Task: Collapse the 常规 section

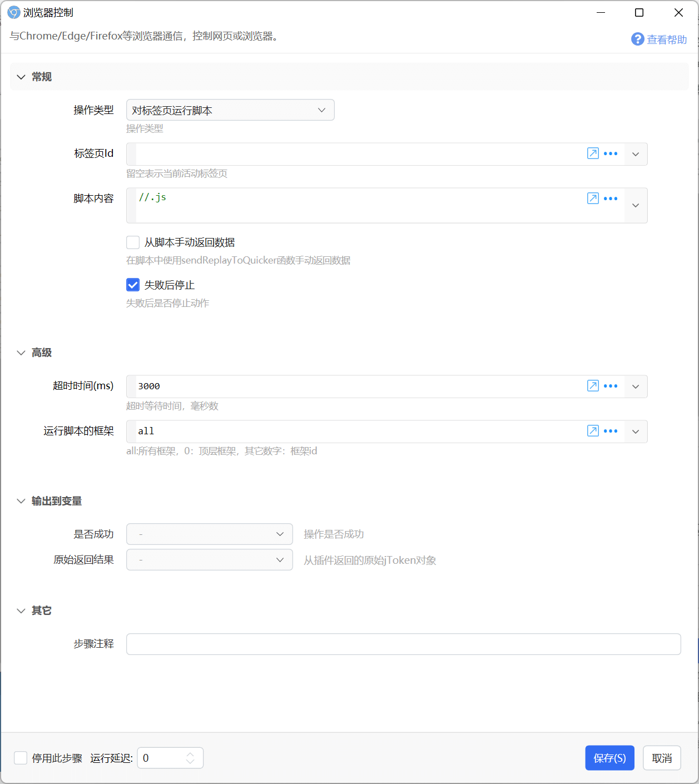Action: coord(21,77)
